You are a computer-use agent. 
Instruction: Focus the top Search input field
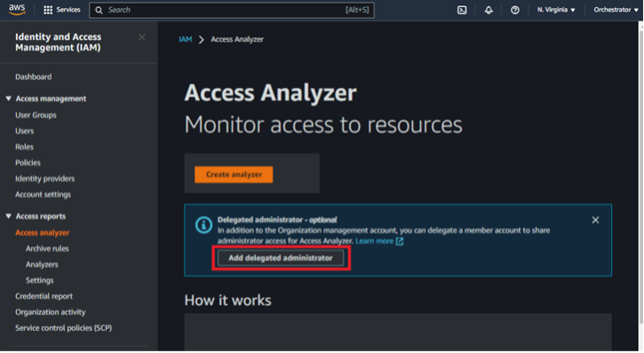click(232, 10)
